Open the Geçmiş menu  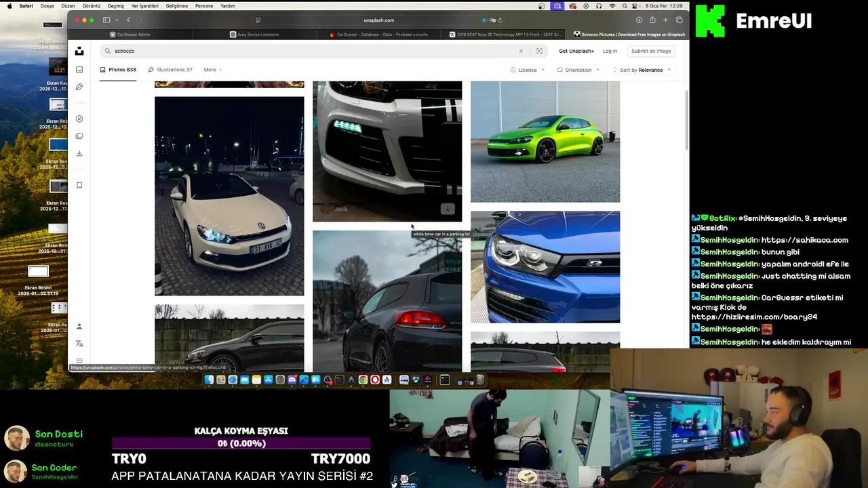[x=115, y=6]
